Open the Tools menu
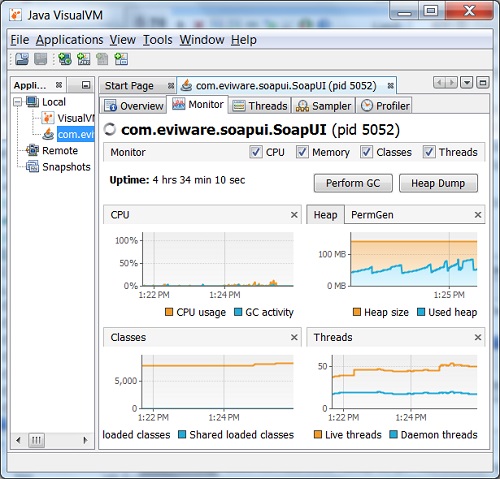500x479 pixels. click(x=158, y=40)
